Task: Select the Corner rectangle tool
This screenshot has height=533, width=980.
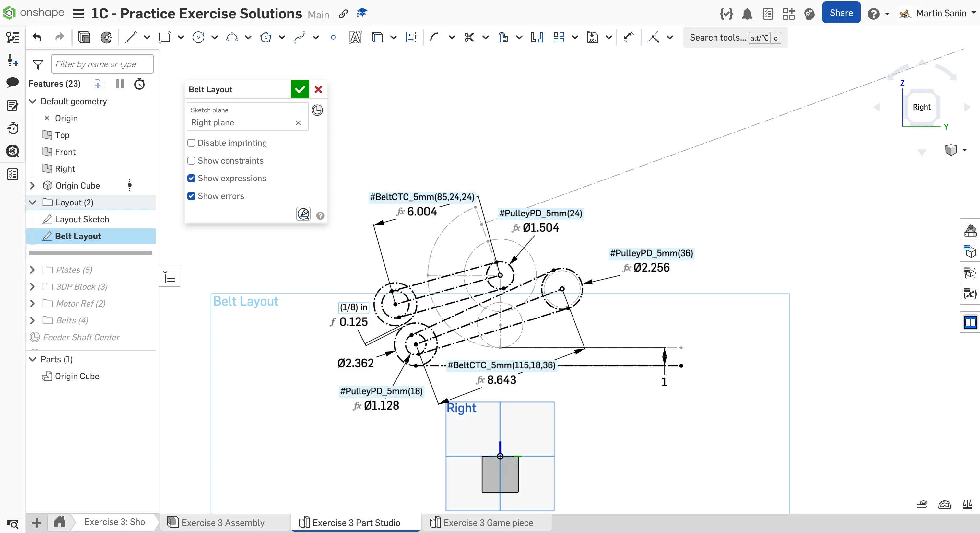Action: tap(164, 37)
